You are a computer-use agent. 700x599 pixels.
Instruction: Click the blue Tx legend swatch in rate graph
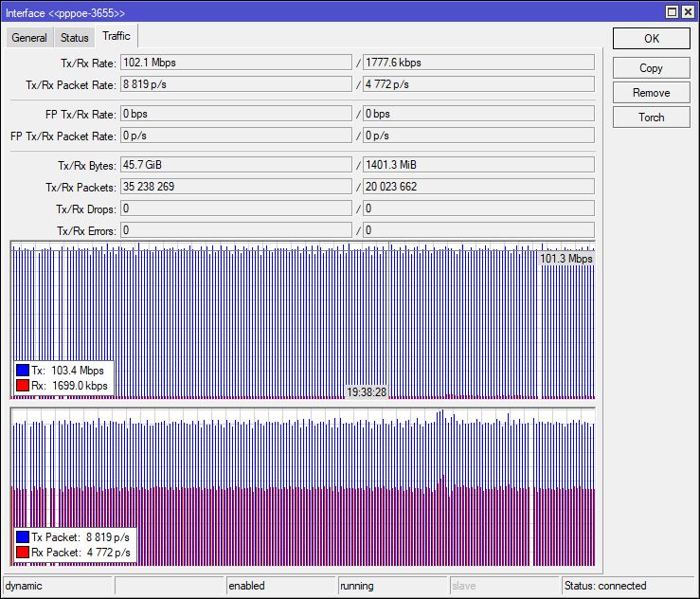23,371
